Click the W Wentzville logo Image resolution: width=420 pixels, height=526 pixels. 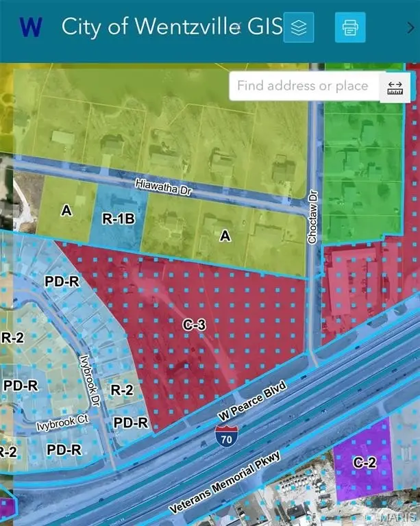click(x=31, y=27)
